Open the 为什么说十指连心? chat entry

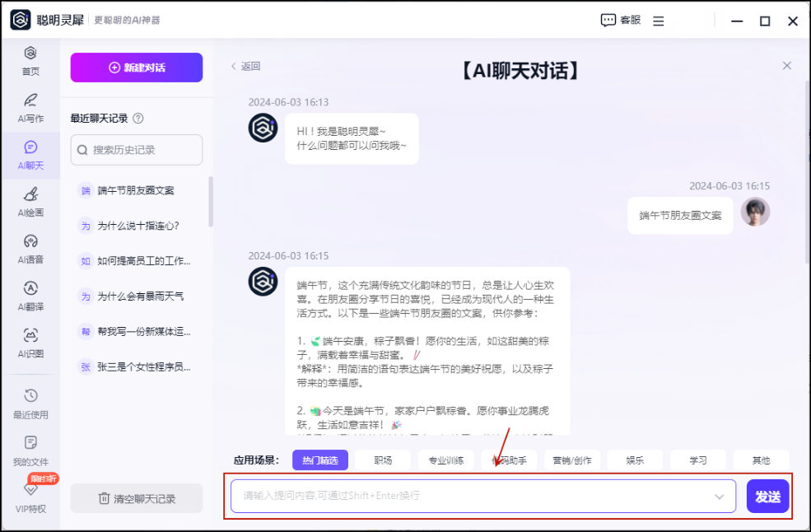pyautogui.click(x=137, y=226)
